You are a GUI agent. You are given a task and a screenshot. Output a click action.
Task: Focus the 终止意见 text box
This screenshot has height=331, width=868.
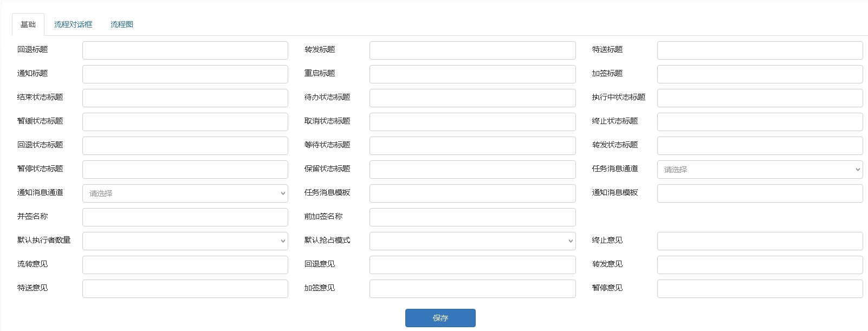point(760,241)
